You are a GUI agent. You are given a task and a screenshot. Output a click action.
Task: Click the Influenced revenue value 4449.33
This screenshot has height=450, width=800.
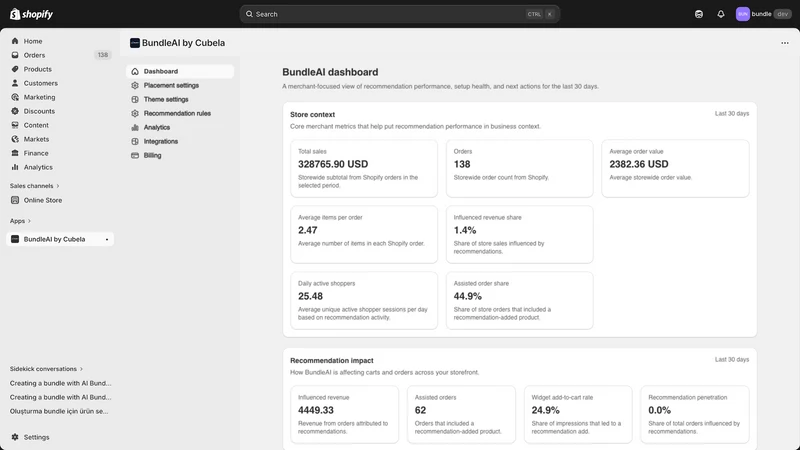(x=316, y=410)
